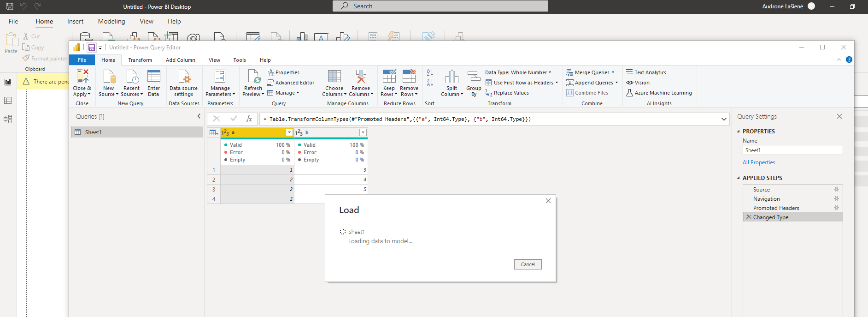Click Manage Parameters icon
The width and height of the screenshot is (868, 317).
pos(220,77)
